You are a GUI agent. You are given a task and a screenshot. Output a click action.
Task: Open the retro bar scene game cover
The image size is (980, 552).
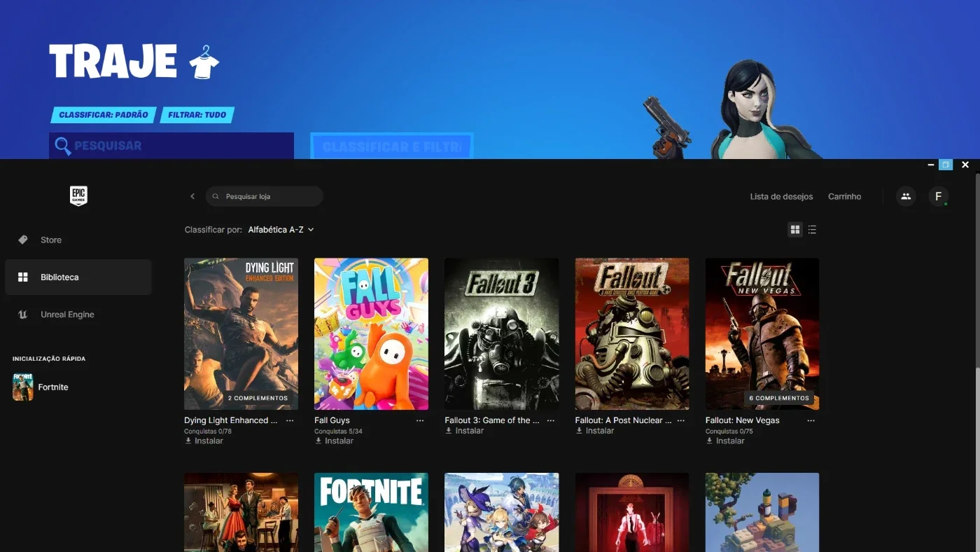tap(241, 512)
